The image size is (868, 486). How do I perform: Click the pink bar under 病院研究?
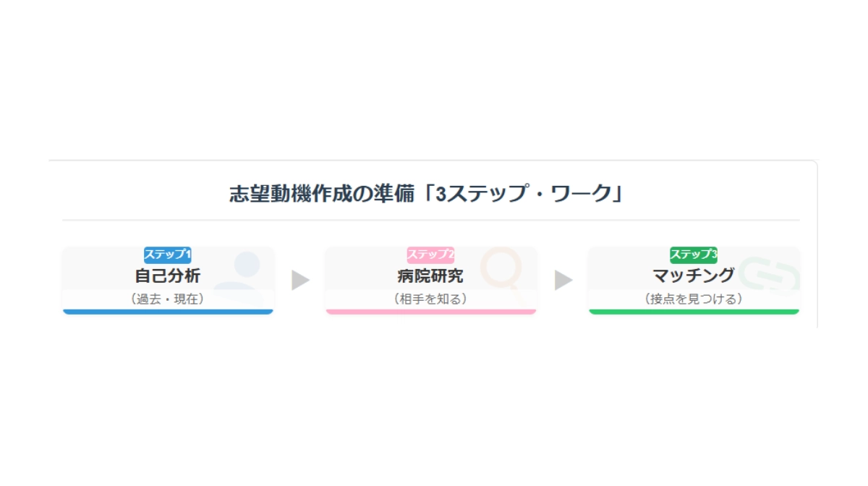click(x=430, y=312)
